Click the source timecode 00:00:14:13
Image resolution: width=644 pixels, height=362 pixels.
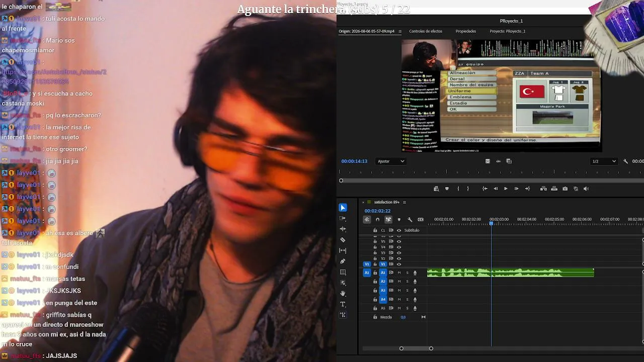(x=354, y=161)
